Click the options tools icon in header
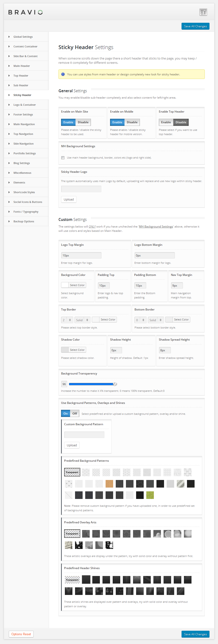218x644 pixels. 203,12
